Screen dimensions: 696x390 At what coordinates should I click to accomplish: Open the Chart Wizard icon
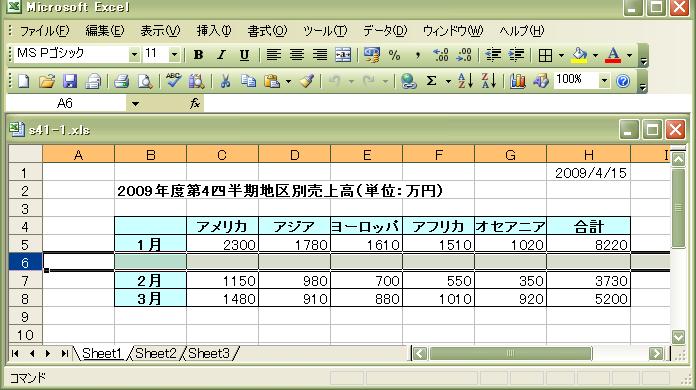[518, 81]
